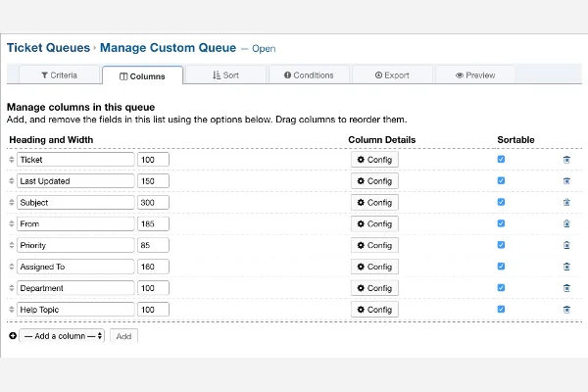588x392 pixels.
Task: Uncheck Sortable for the From column
Action: pos(501,223)
